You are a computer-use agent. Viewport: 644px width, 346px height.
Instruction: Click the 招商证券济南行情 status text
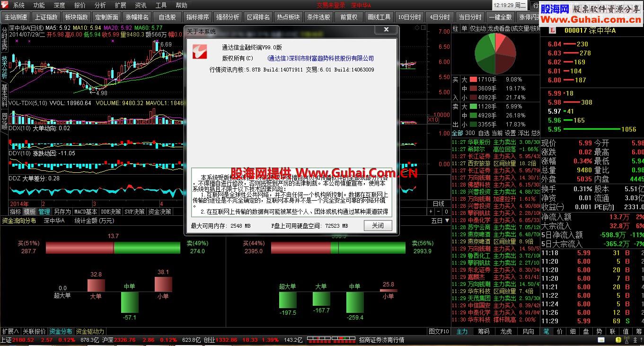(381, 340)
